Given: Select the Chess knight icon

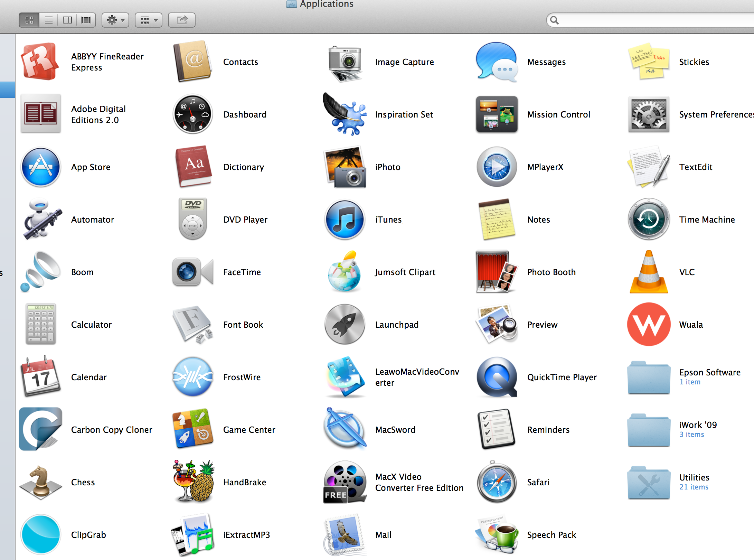Looking at the screenshot, I should 41,482.
